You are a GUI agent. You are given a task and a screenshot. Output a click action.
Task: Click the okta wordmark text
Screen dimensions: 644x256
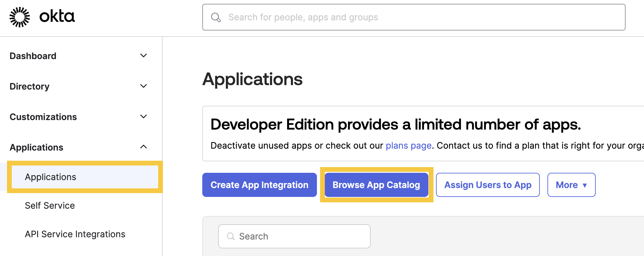pos(57,16)
